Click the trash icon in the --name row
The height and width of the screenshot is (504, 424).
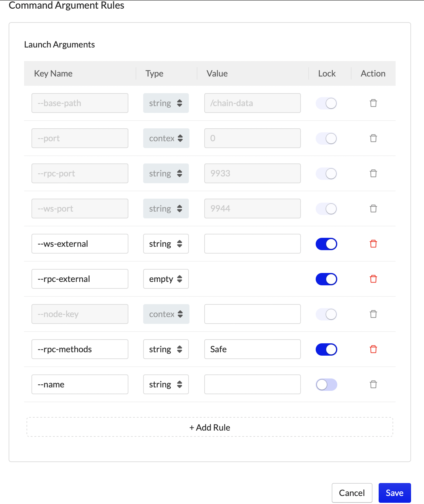(373, 384)
